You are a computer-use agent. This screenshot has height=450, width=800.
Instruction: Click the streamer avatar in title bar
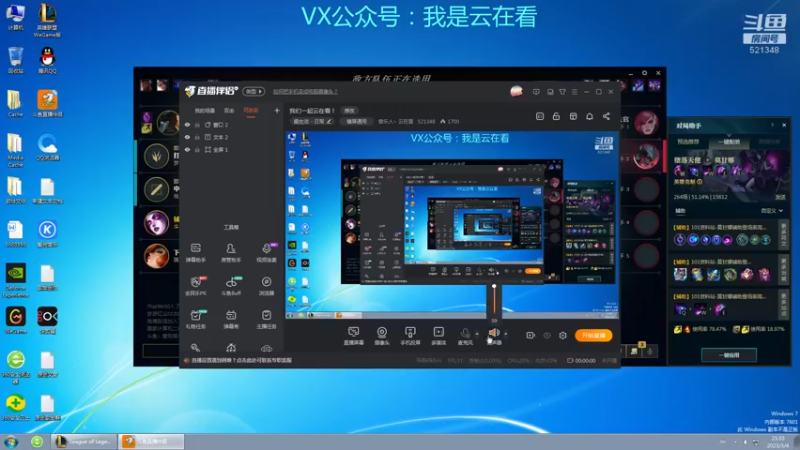pos(516,91)
